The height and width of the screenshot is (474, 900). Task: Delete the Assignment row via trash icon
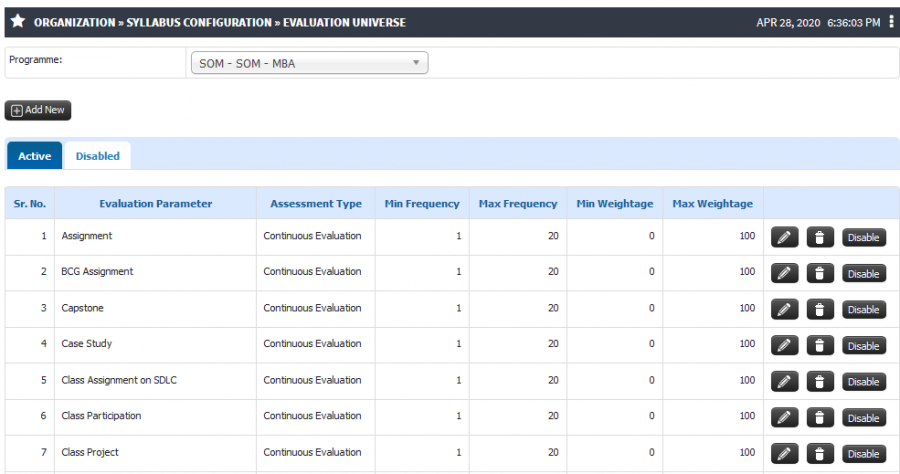click(820, 237)
